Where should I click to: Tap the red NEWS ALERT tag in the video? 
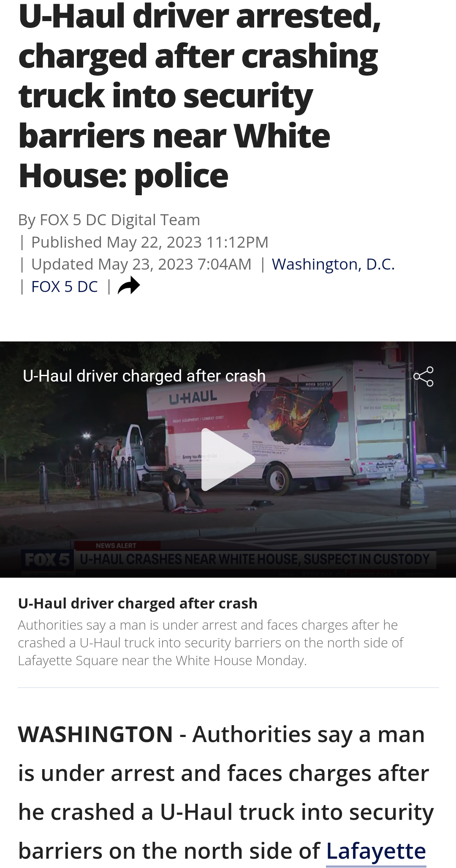pyautogui.click(x=116, y=546)
